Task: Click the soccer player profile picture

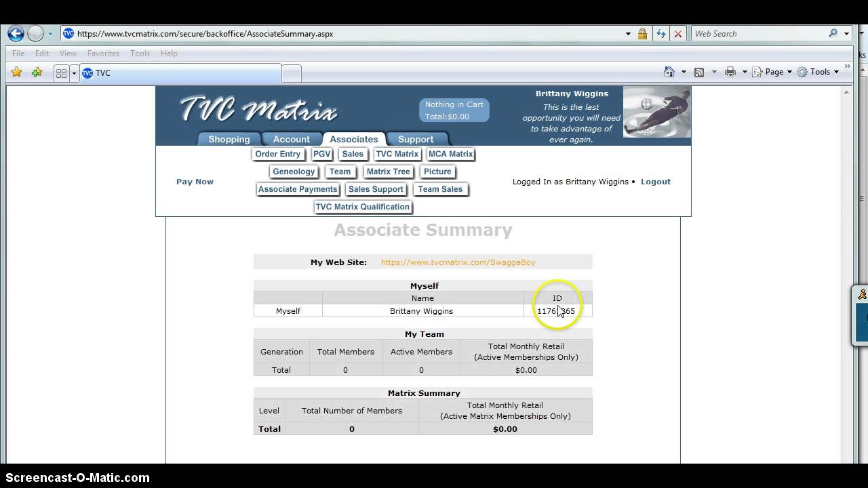Action: 656,112
